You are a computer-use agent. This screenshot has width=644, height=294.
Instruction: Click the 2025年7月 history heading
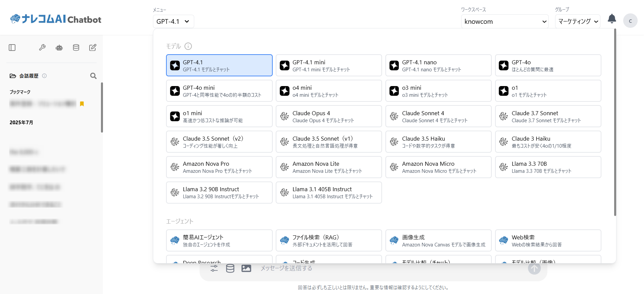tap(21, 123)
